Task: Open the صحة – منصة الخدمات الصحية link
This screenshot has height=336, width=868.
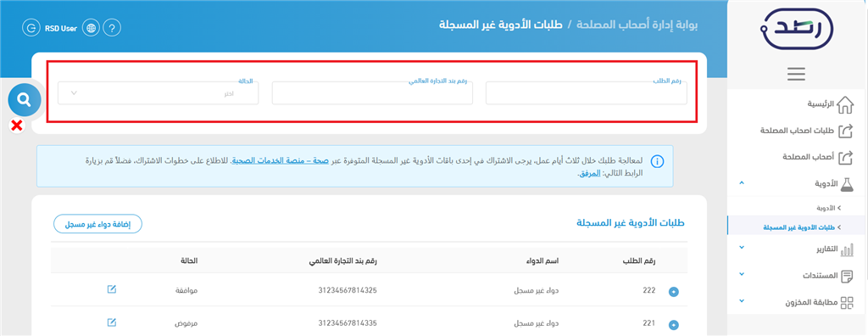Action: 280,161
